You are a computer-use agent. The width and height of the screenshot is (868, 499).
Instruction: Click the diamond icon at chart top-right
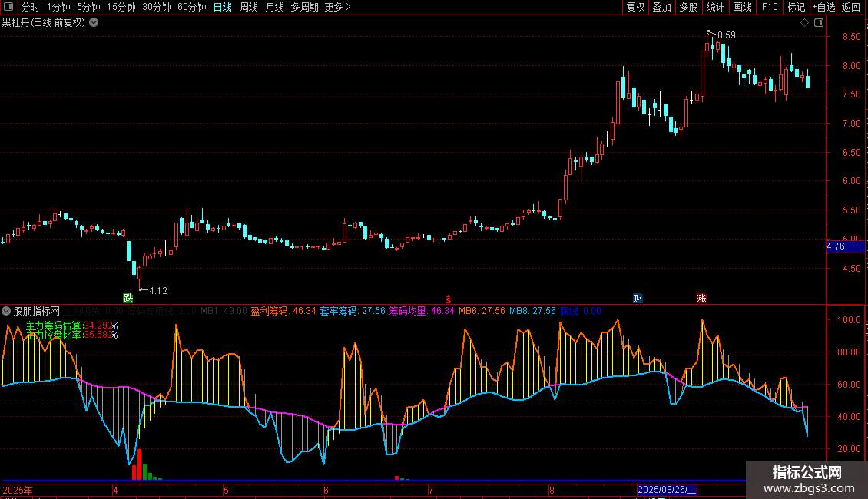pos(804,23)
